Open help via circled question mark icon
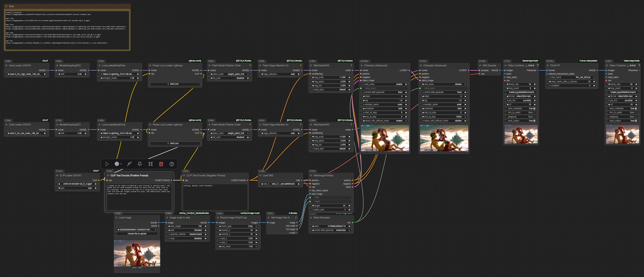 coord(172,164)
